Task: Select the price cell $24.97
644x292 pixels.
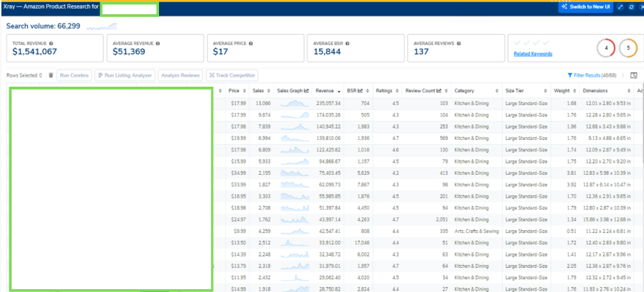Action: pos(238,220)
